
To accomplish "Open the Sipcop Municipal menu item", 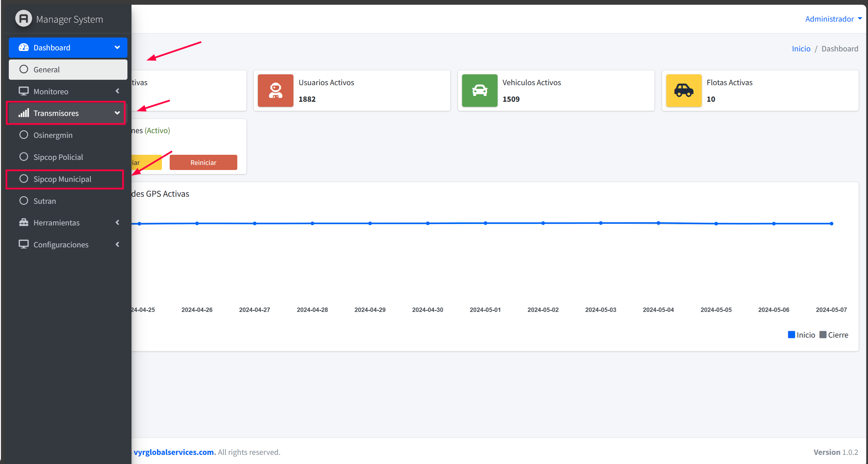I will point(65,179).
